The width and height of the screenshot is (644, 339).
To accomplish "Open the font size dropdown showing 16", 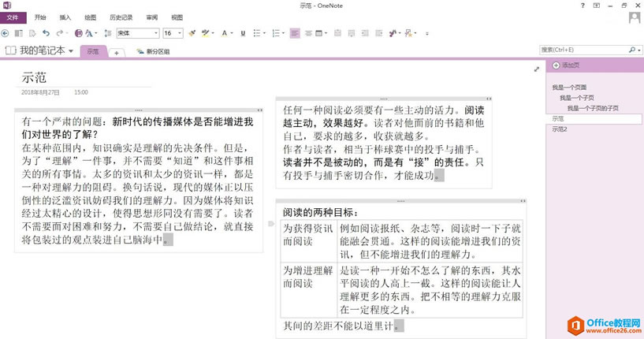I will click(180, 33).
